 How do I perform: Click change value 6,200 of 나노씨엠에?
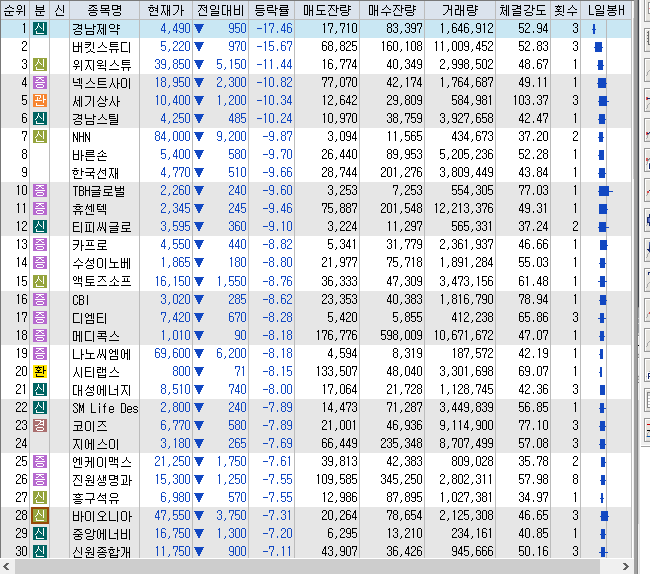231,354
